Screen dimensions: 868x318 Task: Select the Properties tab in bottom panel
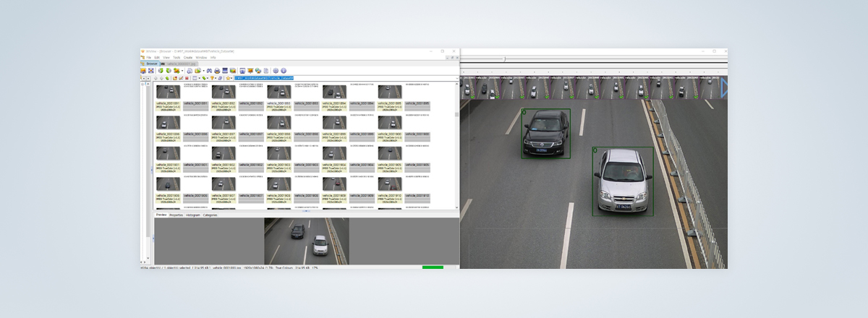click(x=176, y=215)
